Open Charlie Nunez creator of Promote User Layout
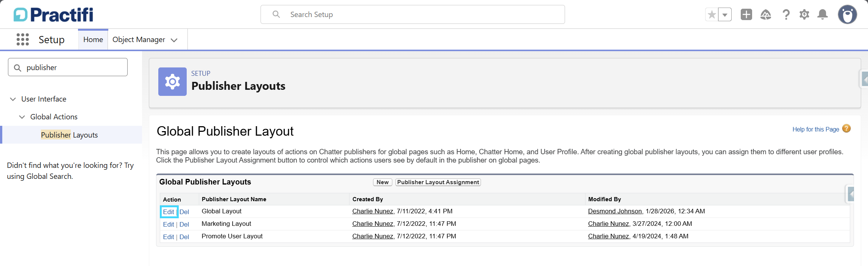 [x=373, y=236]
